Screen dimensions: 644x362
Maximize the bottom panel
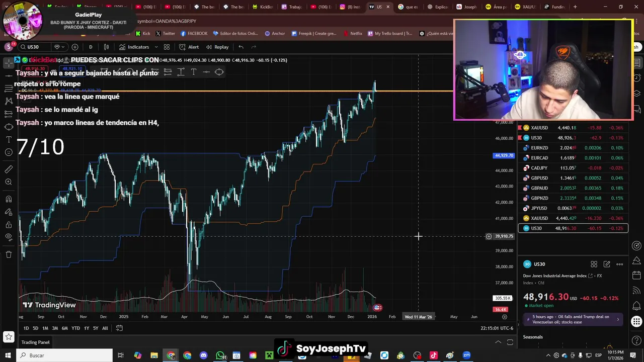click(510, 342)
